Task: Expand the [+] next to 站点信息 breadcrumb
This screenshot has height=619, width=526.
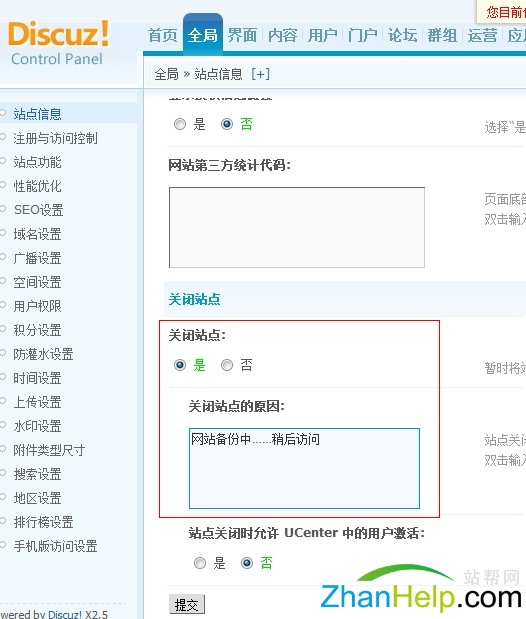Action: click(261, 74)
